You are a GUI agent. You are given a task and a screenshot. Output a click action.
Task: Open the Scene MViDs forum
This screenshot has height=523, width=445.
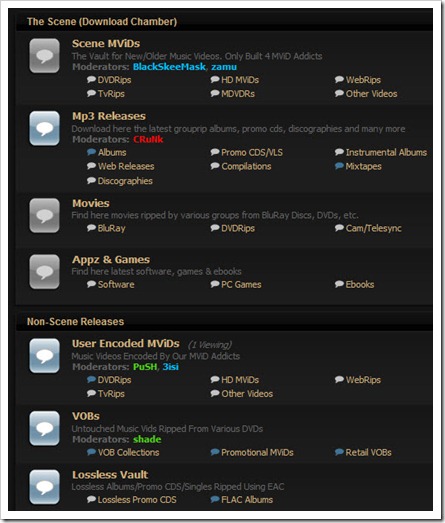[106, 43]
